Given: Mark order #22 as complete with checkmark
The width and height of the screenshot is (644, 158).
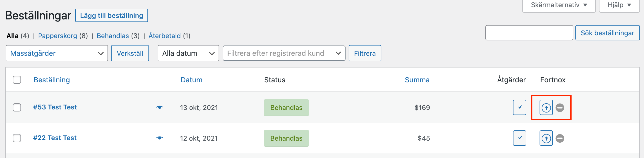Looking at the screenshot, I should tap(519, 138).
